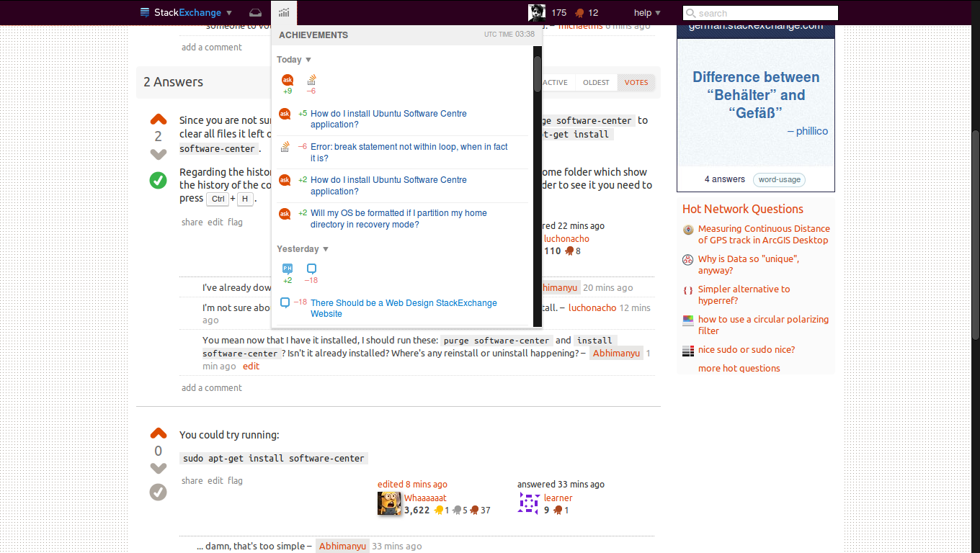This screenshot has width=980, height=553.
Task: Click flag under the first answer
Action: (x=235, y=222)
